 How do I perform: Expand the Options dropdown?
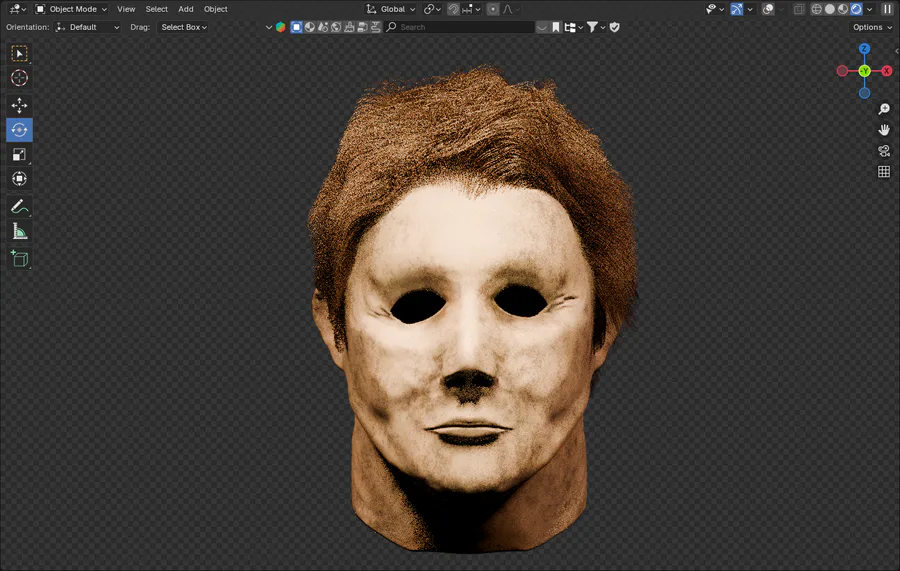(872, 27)
